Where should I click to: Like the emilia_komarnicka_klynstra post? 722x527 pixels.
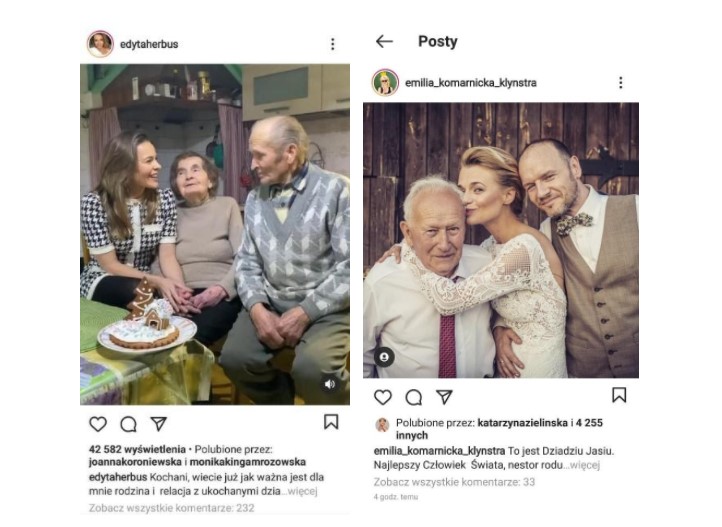pyautogui.click(x=384, y=397)
